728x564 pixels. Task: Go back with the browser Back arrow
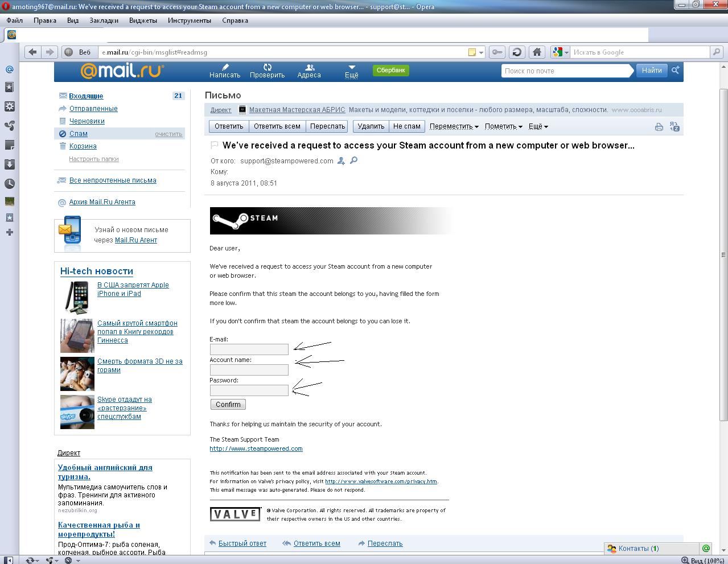[x=32, y=52]
